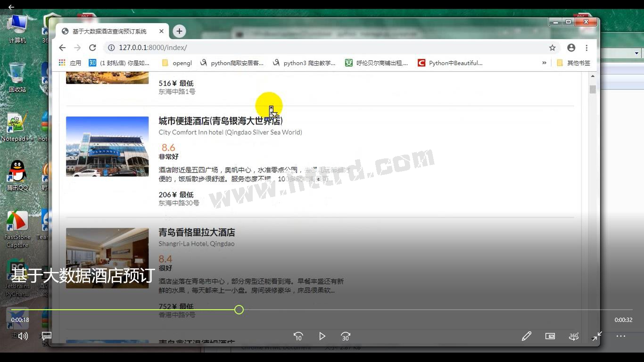This screenshot has width=644, height=362.
Task: Play the video
Action: (x=322, y=336)
